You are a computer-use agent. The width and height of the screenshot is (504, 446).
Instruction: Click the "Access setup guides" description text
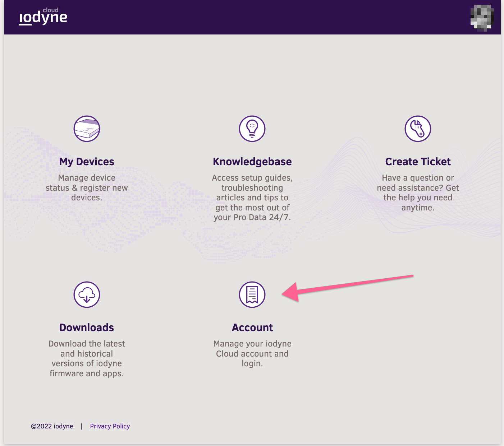click(252, 198)
